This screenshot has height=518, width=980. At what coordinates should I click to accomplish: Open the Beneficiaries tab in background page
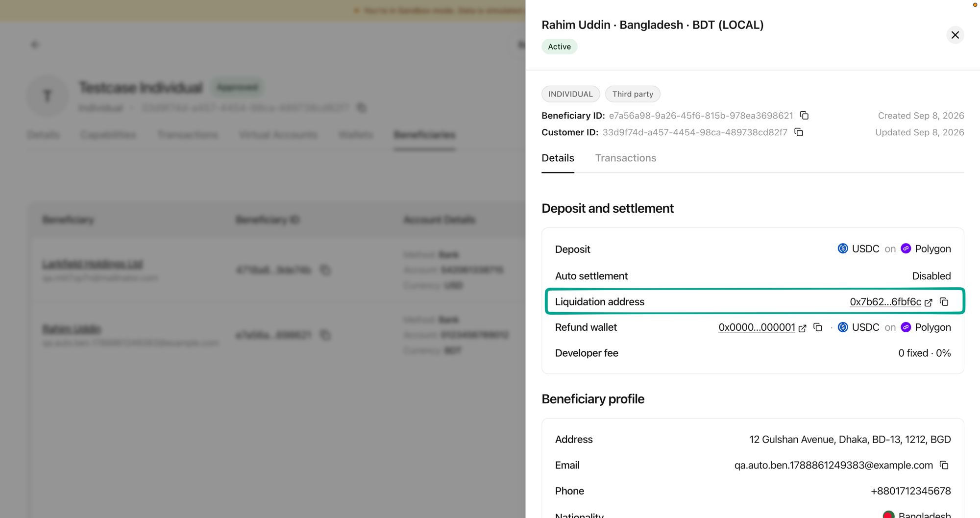pos(424,135)
